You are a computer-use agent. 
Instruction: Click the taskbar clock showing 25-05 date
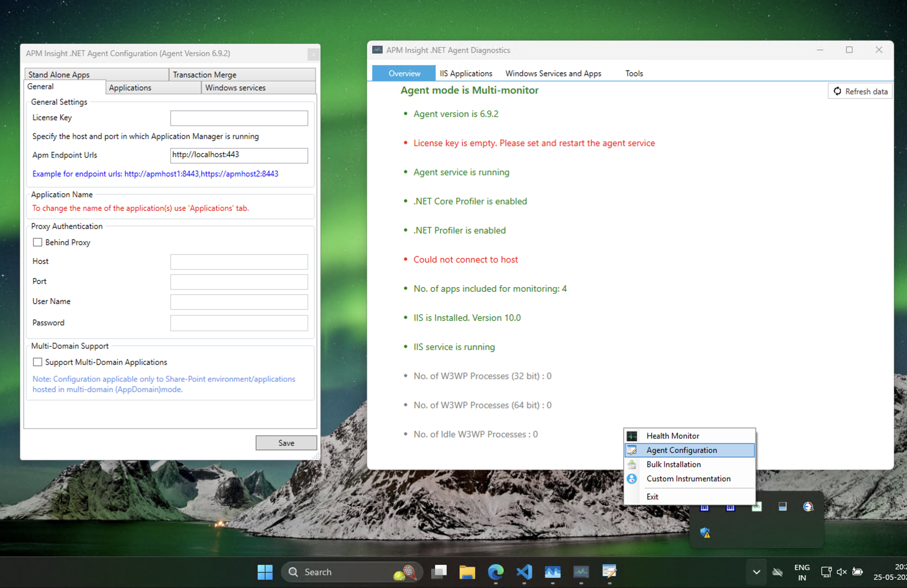pyautogui.click(x=890, y=572)
